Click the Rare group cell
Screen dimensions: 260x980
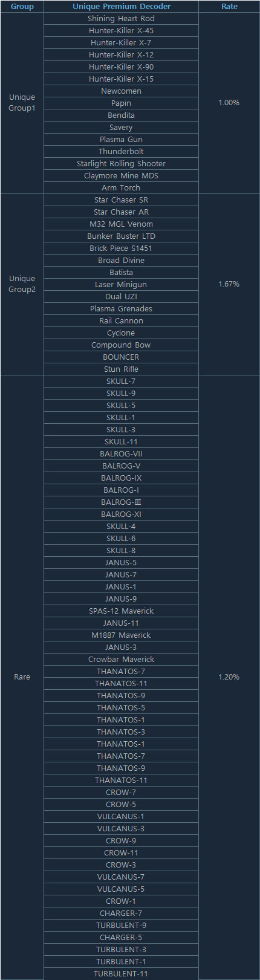pos(22,677)
